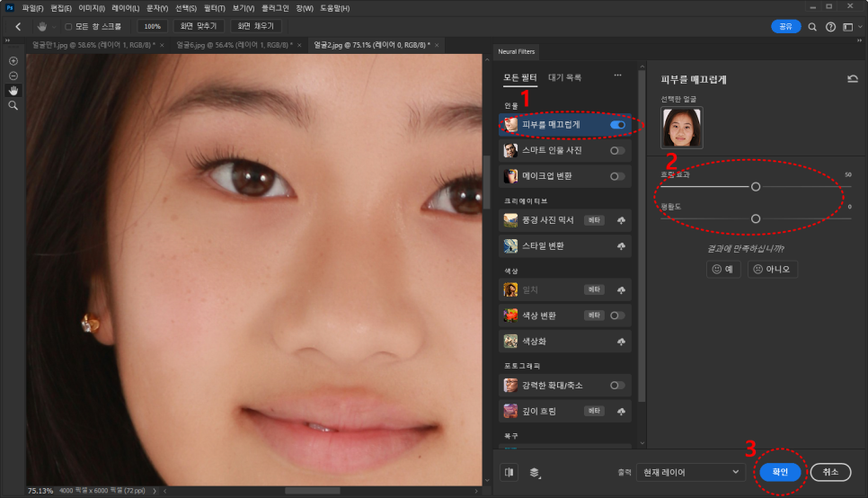The width and height of the screenshot is (868, 498).
Task: Switch to the 대기 목록 tab
Action: coord(564,77)
